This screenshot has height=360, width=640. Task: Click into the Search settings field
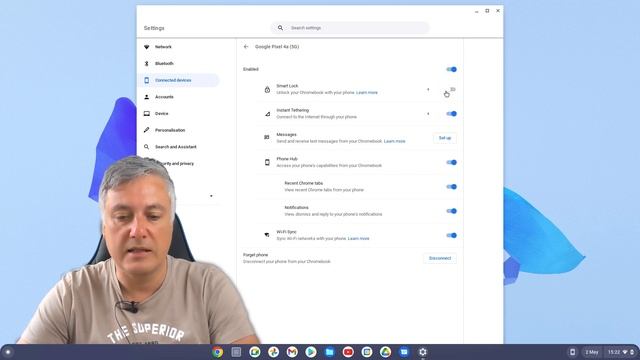click(350, 28)
